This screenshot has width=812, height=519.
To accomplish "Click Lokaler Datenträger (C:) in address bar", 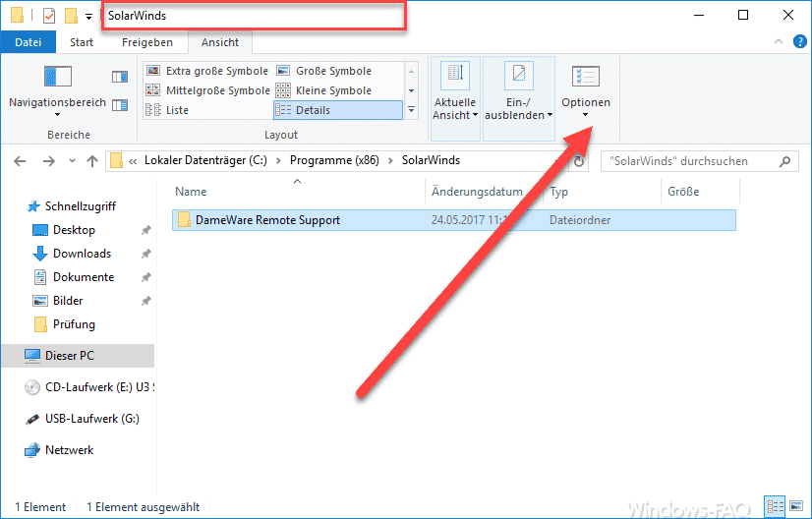I will 205,160.
